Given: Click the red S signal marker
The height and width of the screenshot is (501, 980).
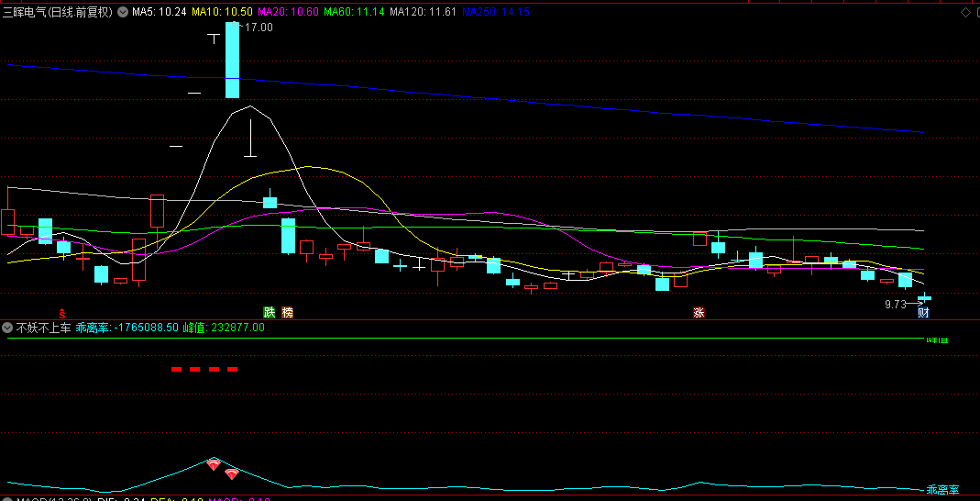Looking at the screenshot, I should 61,312.
